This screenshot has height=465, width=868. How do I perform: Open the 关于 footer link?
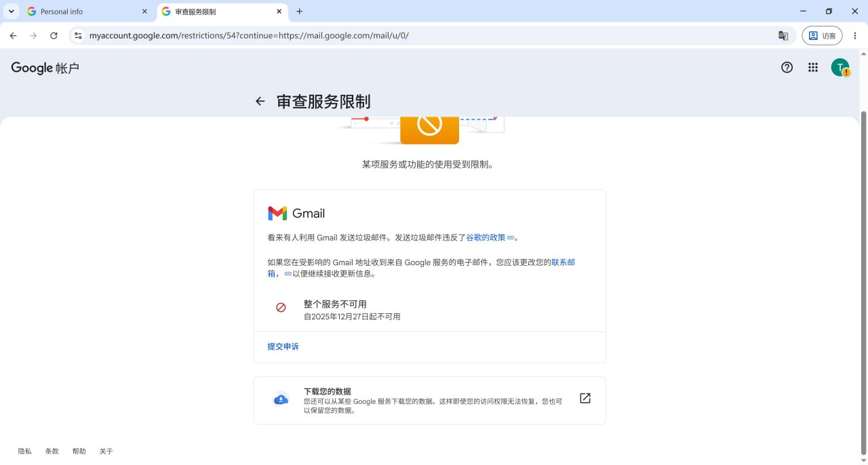106,451
